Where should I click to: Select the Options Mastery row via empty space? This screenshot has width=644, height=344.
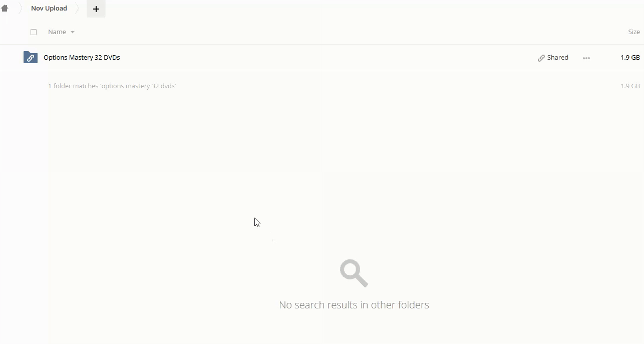(326, 58)
